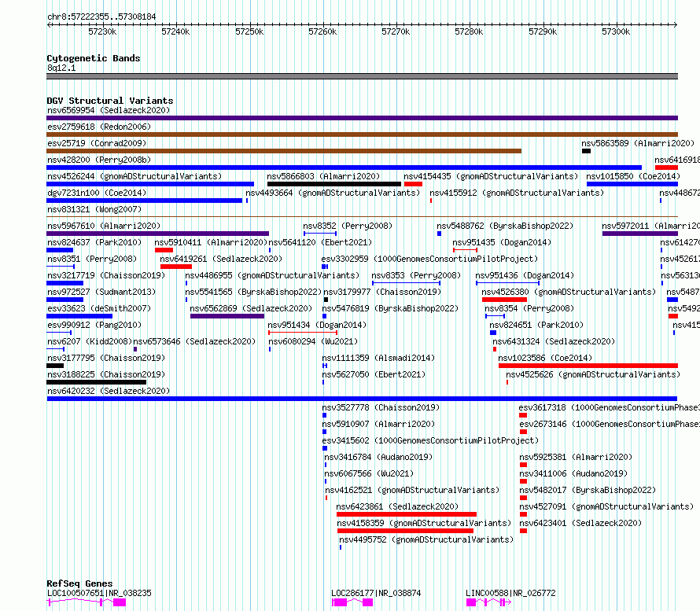This screenshot has height=611, width=700.
Task: Click the red nsv951435 interval glyph
Action: click(x=465, y=250)
